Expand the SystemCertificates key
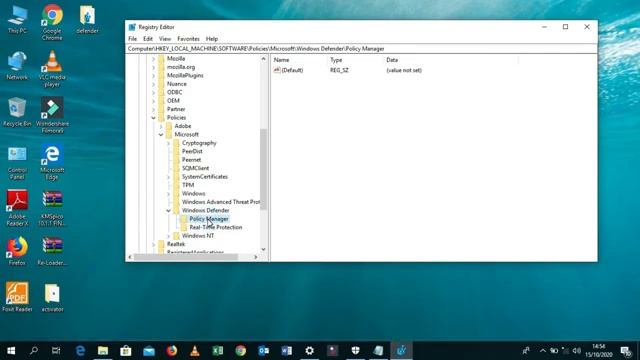This screenshot has height=360, width=640. click(x=168, y=177)
